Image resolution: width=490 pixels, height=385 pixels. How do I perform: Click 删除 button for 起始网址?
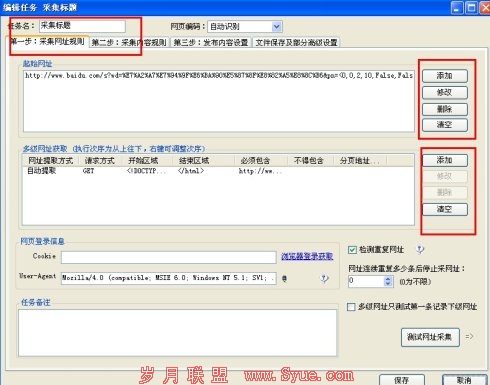coord(445,109)
